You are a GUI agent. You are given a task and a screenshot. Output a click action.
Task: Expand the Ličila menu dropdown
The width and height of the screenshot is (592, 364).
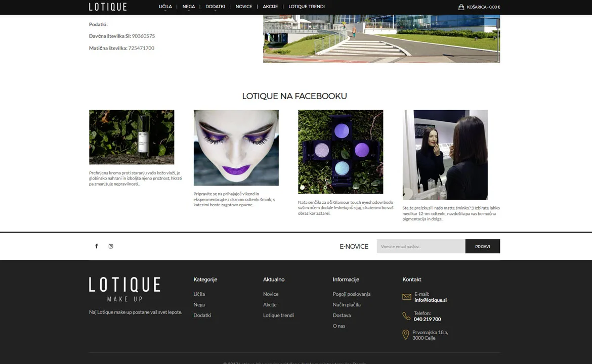click(165, 7)
